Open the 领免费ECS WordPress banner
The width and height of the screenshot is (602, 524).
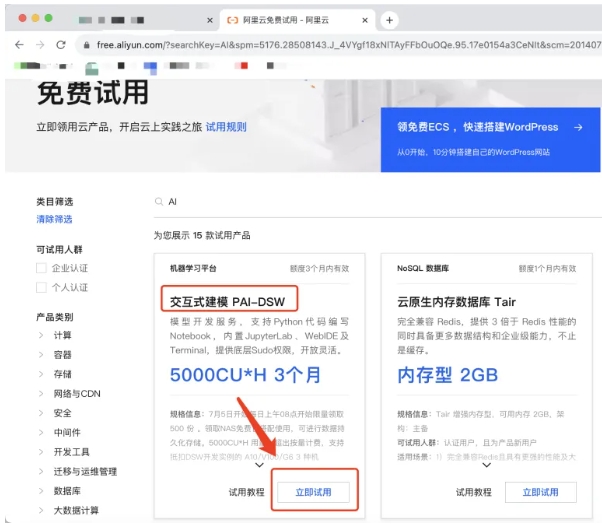click(x=491, y=139)
